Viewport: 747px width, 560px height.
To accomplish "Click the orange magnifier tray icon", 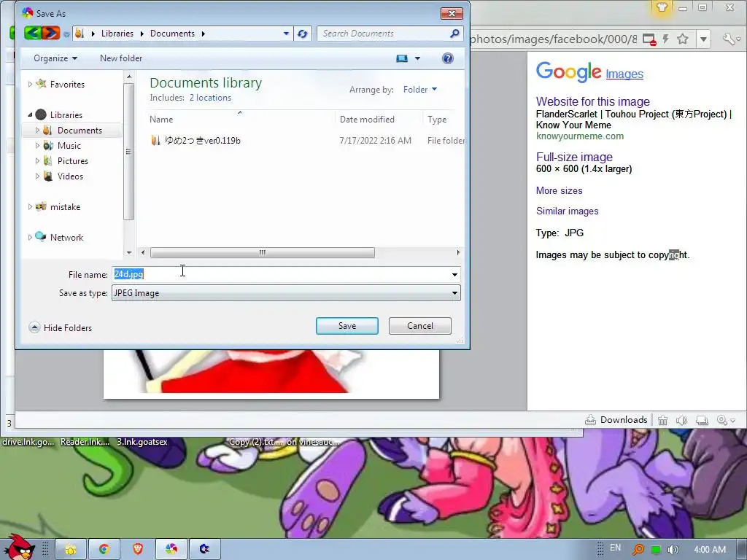I will coord(638,550).
